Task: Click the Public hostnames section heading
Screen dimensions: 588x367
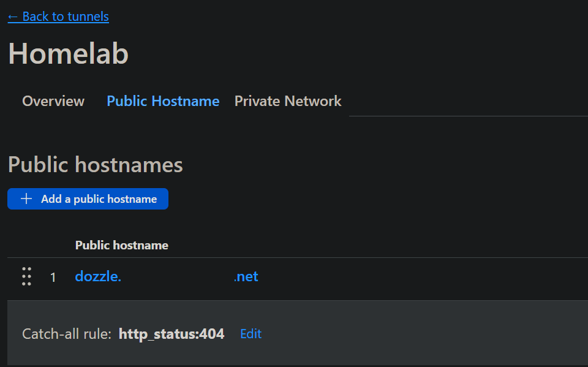Action: [x=95, y=165]
